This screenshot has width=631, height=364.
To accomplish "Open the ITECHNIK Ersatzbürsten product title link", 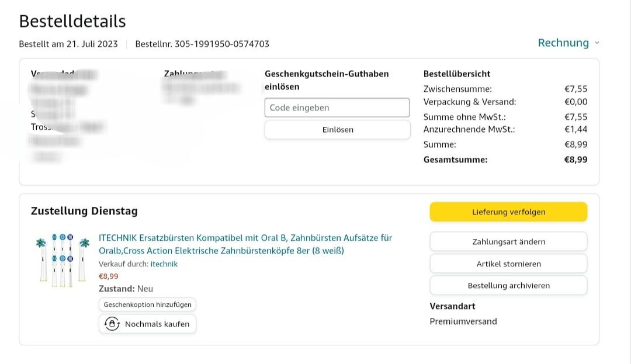I will (245, 244).
